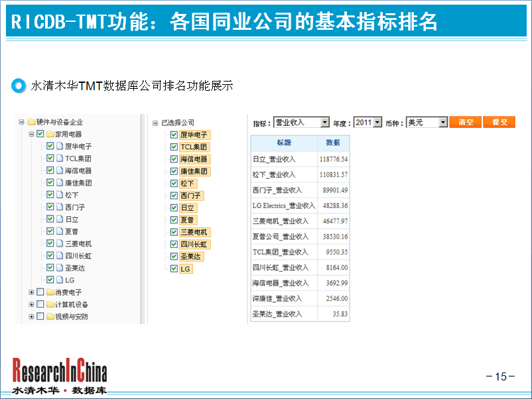Click the 三菱电机 document icon in left tree
Viewport: 532px width, 399px height.
pos(60,243)
